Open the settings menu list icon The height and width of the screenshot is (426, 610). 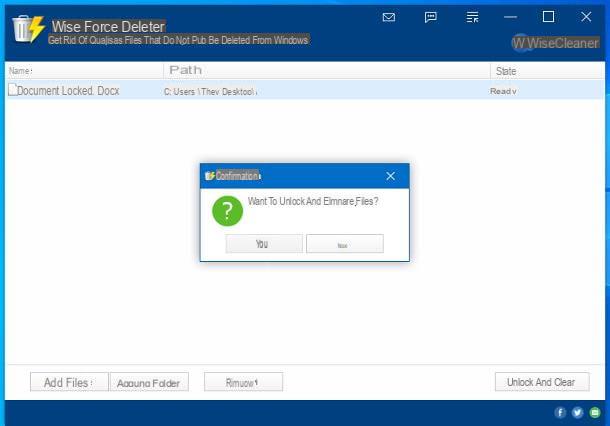tap(472, 17)
